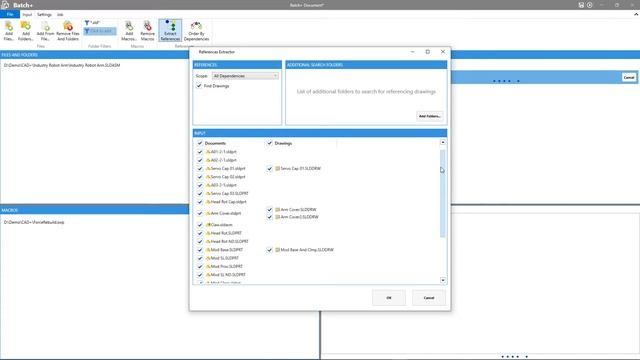Image resolution: width=640 pixels, height=360 pixels.
Task: Uncheck the A01-2-1.sldprt document checkbox
Action: (x=200, y=152)
